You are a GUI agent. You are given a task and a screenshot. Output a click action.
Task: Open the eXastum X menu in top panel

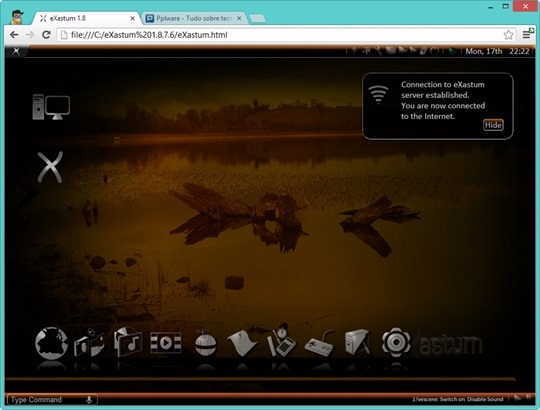pos(16,51)
